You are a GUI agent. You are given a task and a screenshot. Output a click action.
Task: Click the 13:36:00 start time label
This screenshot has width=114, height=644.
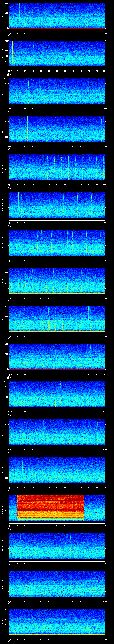click(9, 223)
